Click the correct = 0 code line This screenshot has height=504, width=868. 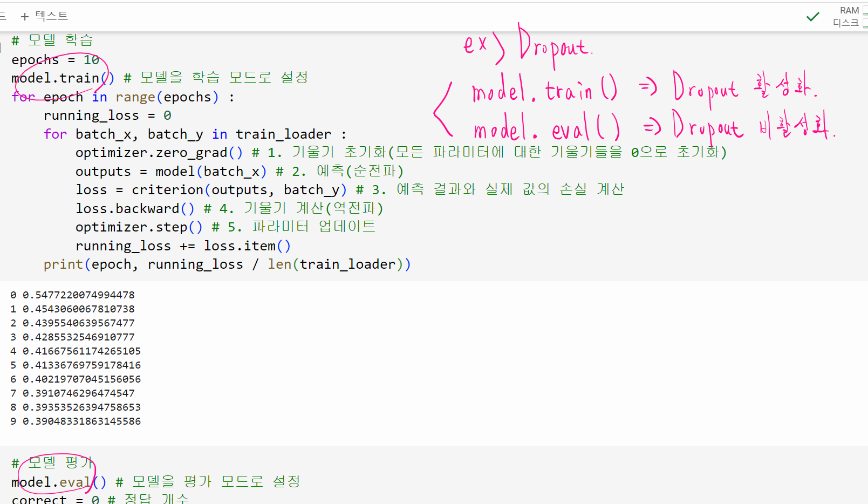pos(55,499)
